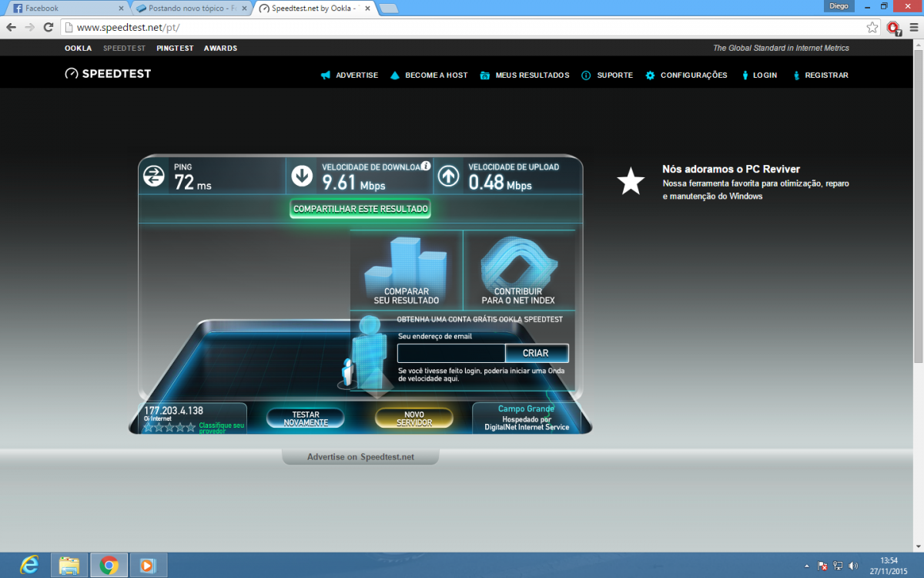The width and height of the screenshot is (924, 578).
Task: Click the ADVERTISE menu item
Action: click(349, 75)
